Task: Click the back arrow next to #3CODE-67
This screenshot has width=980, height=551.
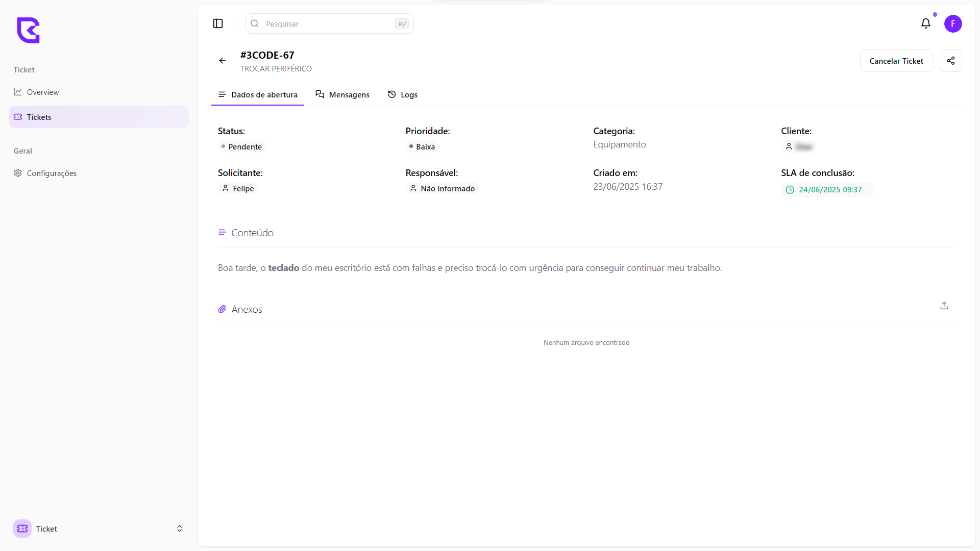Action: pyautogui.click(x=223, y=61)
